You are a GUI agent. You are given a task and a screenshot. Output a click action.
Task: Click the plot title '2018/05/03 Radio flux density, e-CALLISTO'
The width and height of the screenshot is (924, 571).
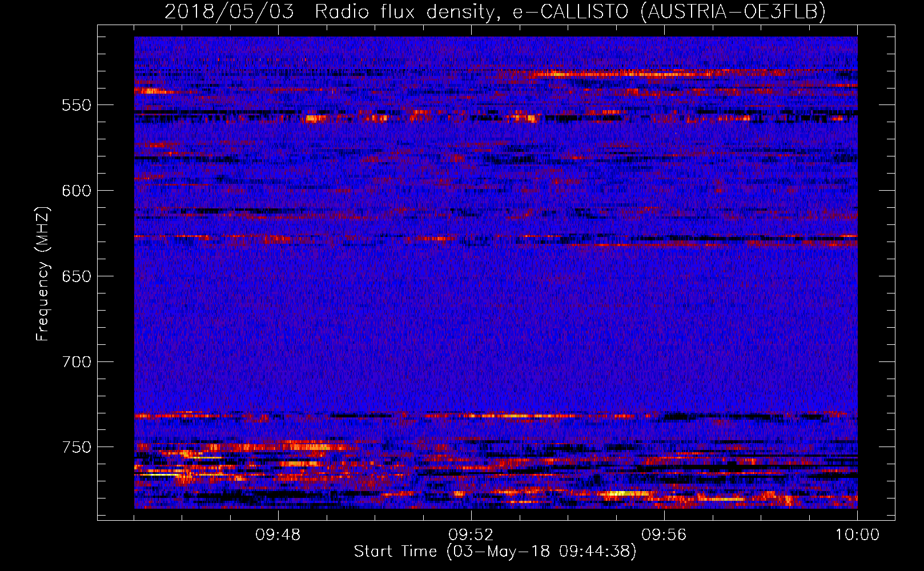tap(396, 11)
